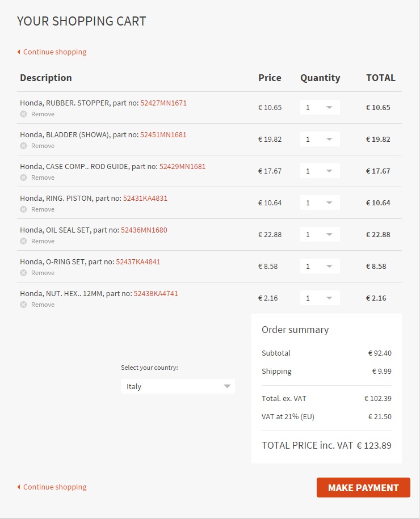Open part number 52438KA4741 link

(156, 294)
